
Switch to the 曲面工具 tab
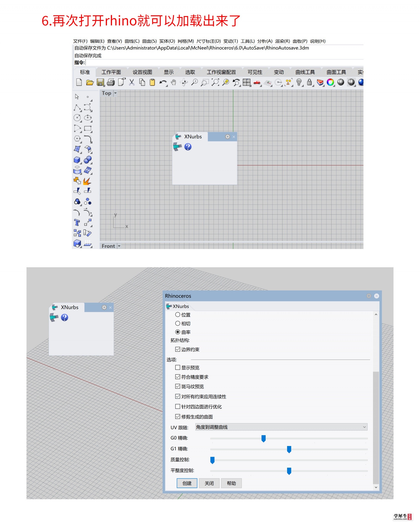coord(336,72)
